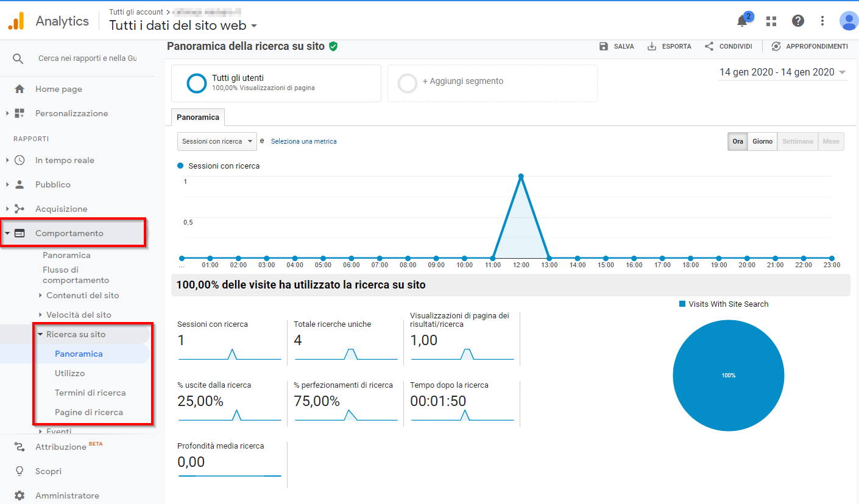Click the empty Aggiungi segmento circle
The height and width of the screenshot is (504, 859).
pyautogui.click(x=408, y=83)
